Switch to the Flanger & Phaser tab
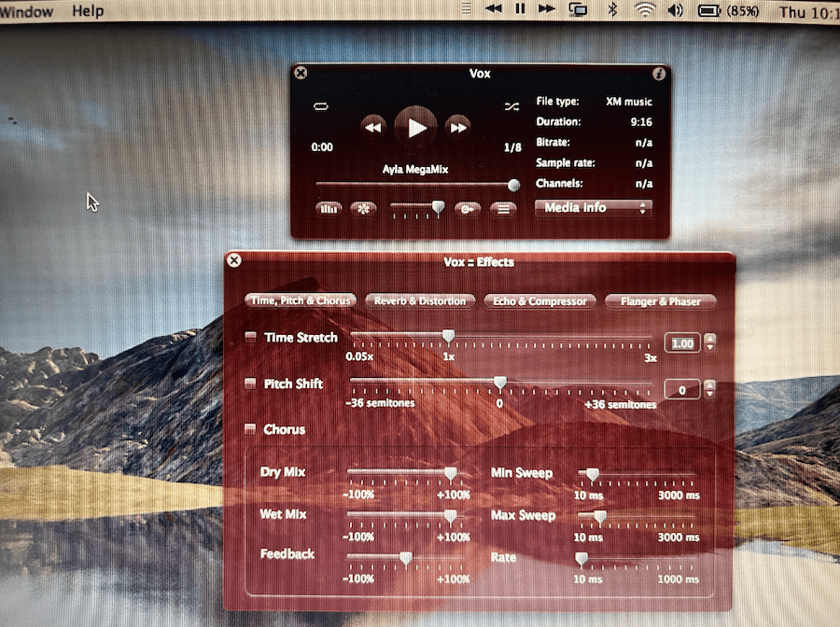The image size is (840, 627). coord(660,302)
